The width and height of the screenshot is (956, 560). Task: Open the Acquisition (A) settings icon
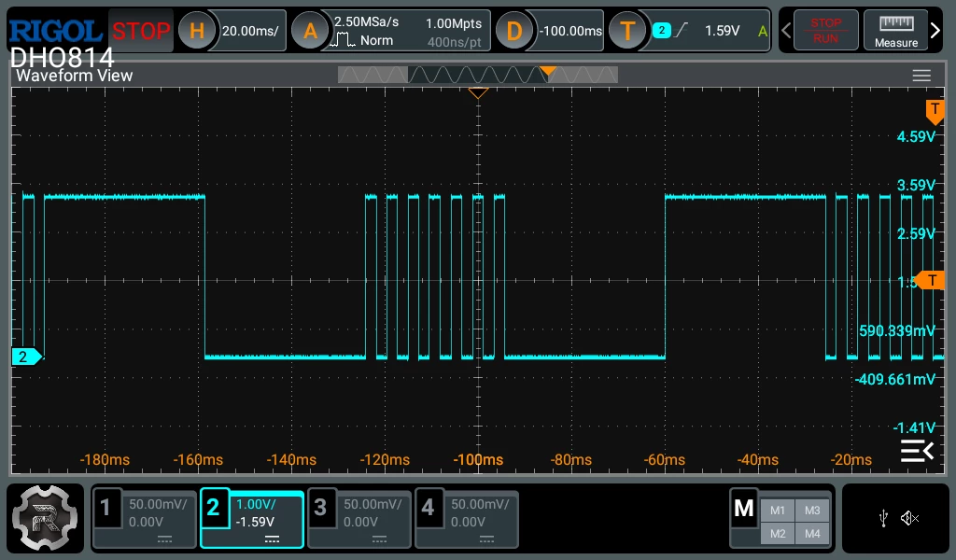pos(310,31)
